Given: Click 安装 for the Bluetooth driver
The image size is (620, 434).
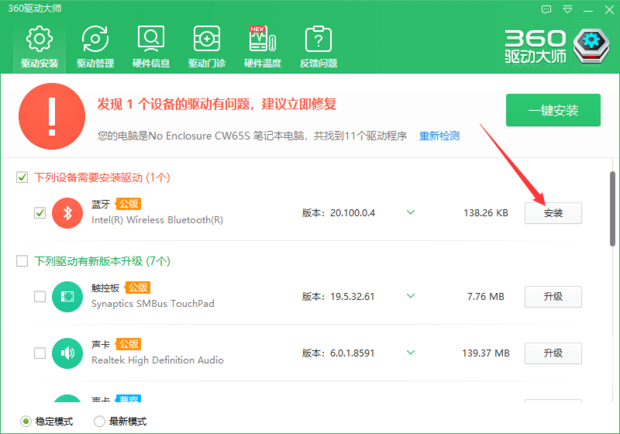Looking at the screenshot, I should [553, 213].
